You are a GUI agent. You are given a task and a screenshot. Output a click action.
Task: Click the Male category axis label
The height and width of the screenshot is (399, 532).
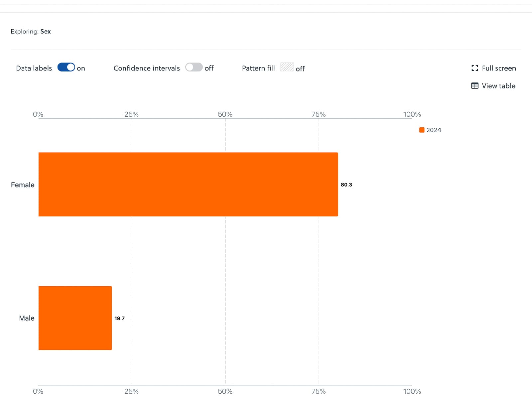[x=27, y=318]
